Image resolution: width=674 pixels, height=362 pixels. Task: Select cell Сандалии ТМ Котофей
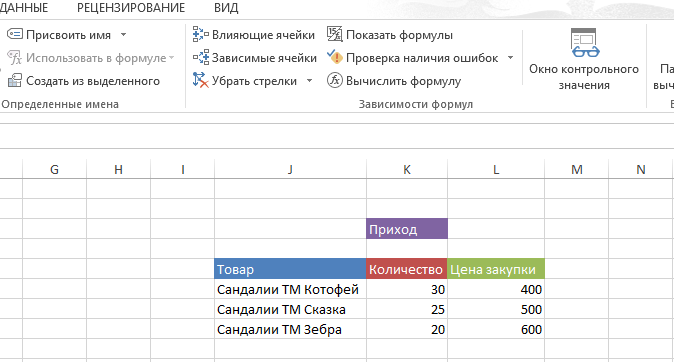(290, 289)
